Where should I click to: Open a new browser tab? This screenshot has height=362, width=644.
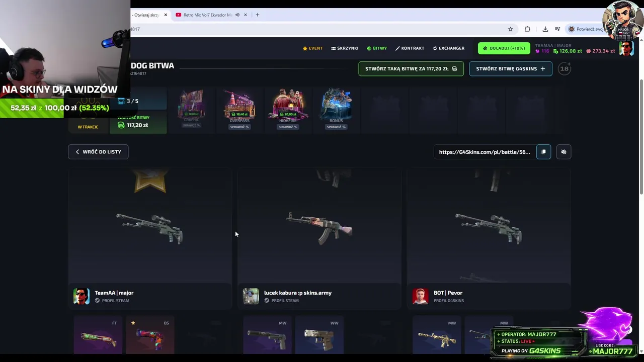(x=257, y=15)
